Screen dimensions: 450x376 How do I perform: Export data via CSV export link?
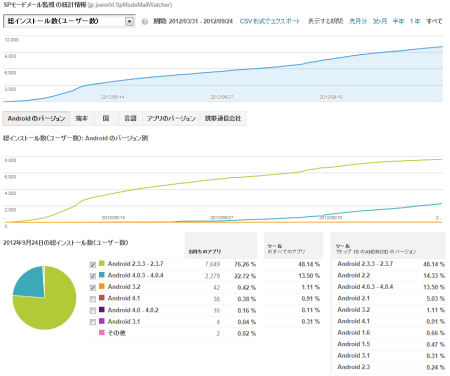[x=270, y=21]
